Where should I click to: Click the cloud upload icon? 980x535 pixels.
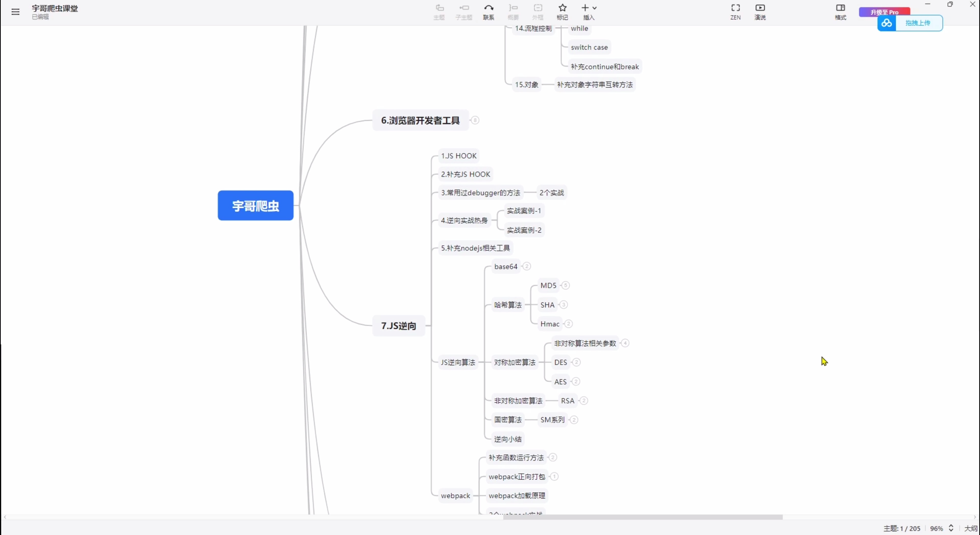coord(886,23)
